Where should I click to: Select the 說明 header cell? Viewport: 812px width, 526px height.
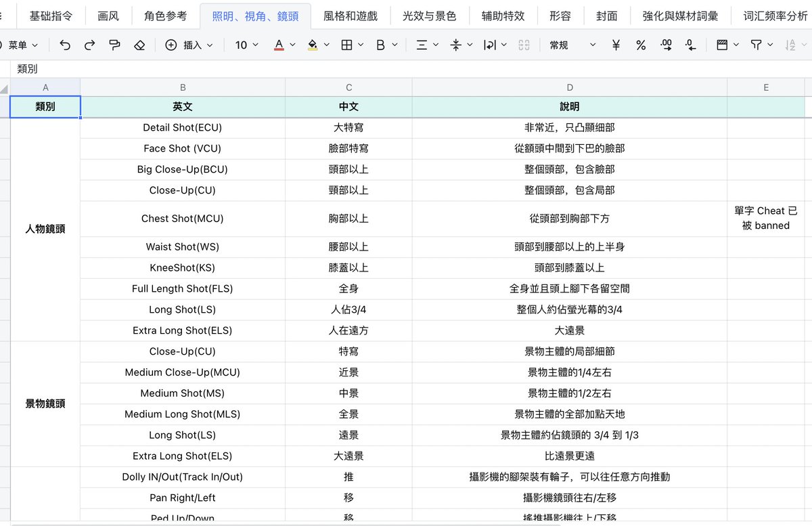[570, 107]
